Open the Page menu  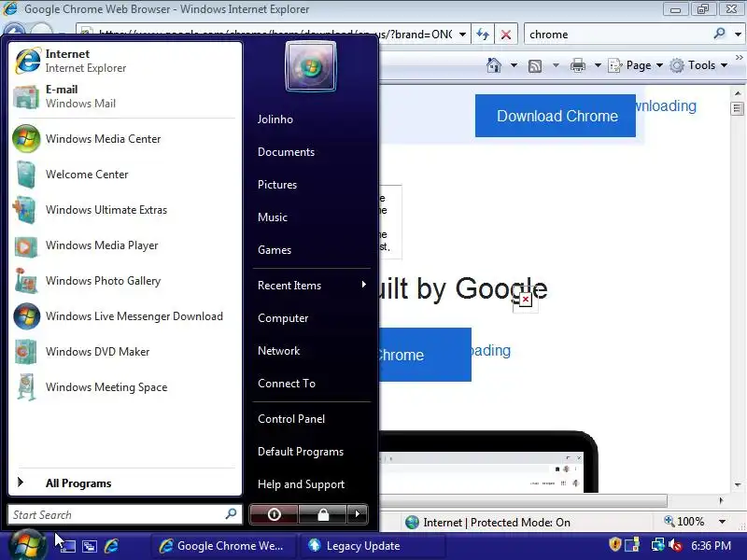point(636,65)
